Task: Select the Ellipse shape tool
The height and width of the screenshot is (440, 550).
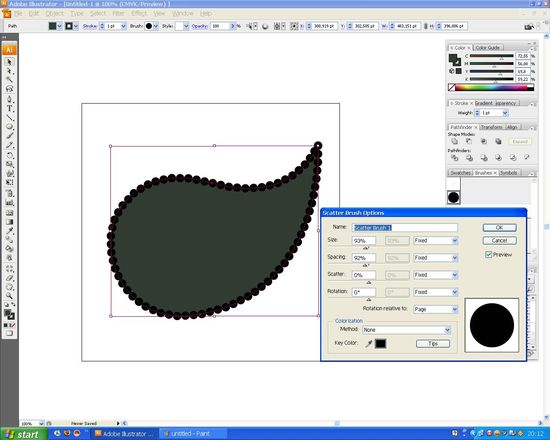Action: tap(9, 127)
